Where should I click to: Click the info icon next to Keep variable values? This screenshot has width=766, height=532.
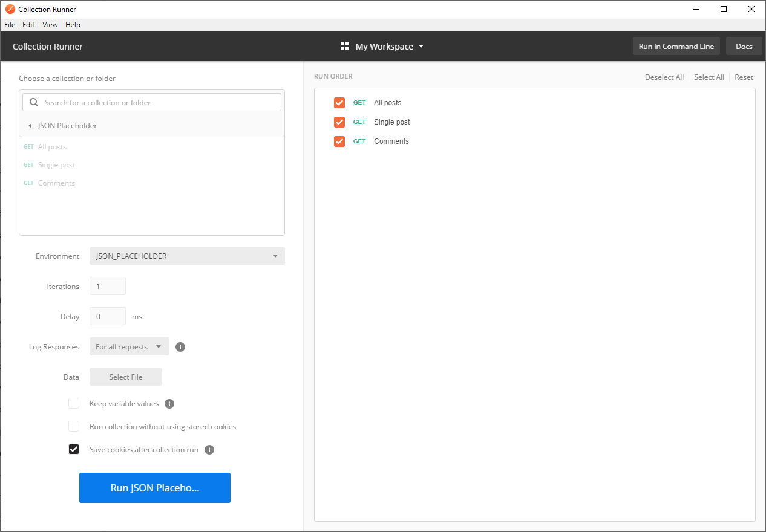coord(169,404)
